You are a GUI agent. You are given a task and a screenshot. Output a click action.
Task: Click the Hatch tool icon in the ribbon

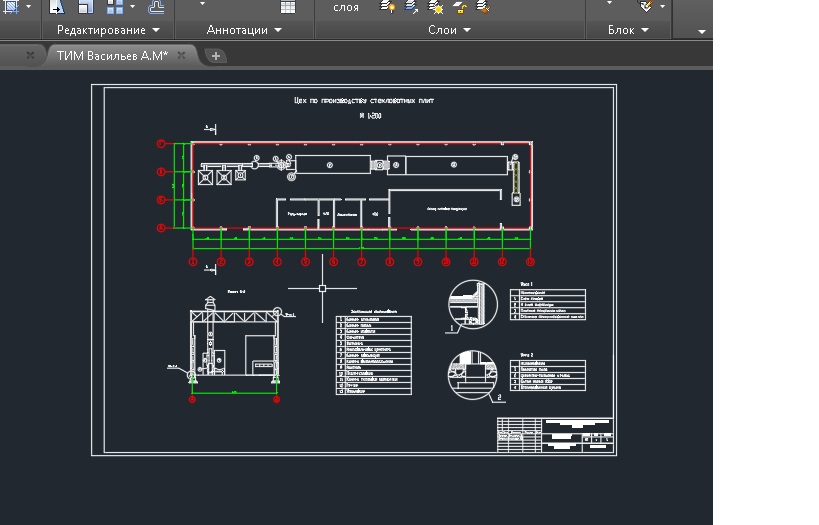coord(10,7)
